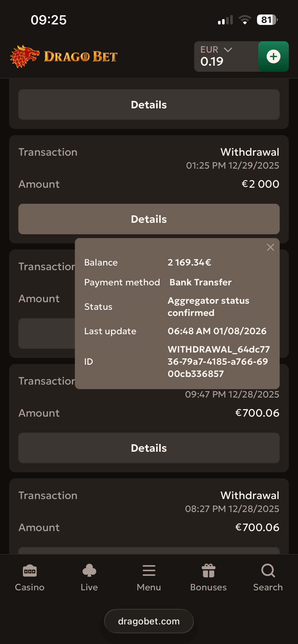Expand Details for 09:47 PM €700.06 transaction
The image size is (298, 644).
pos(149,448)
